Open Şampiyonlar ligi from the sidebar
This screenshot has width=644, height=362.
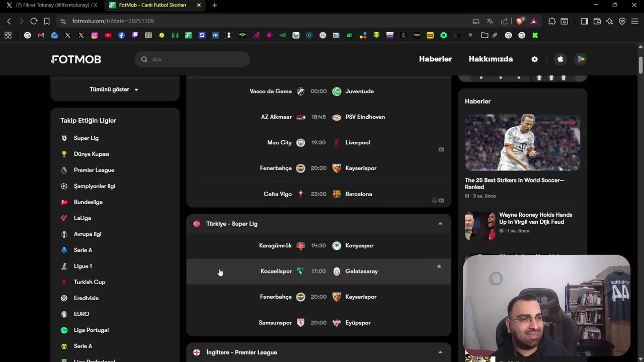(95, 186)
